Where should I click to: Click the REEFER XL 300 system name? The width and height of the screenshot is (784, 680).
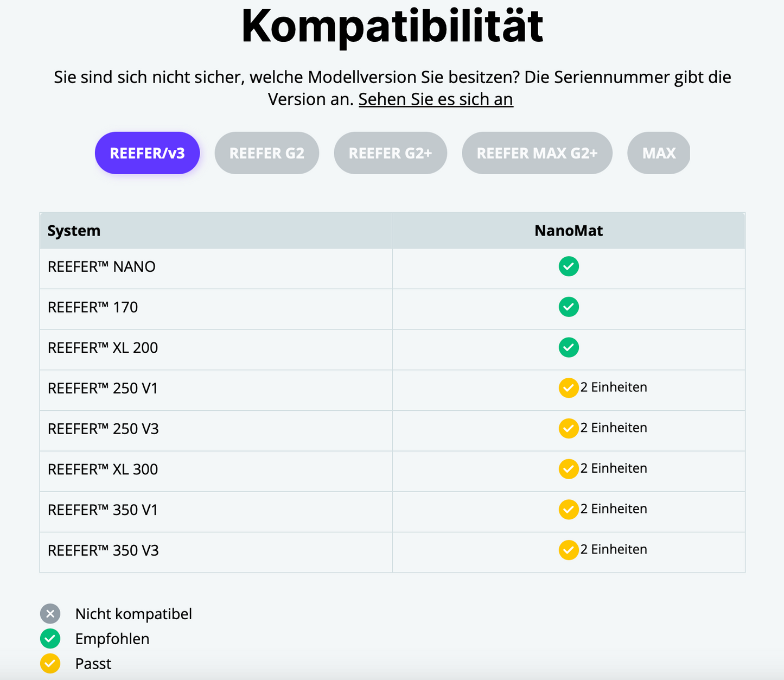click(103, 469)
